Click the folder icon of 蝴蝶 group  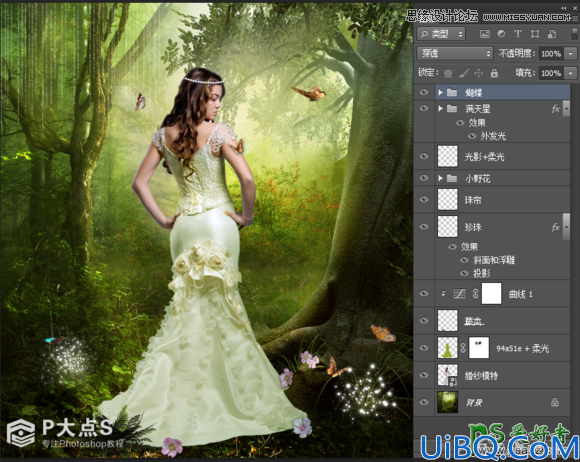click(x=452, y=92)
